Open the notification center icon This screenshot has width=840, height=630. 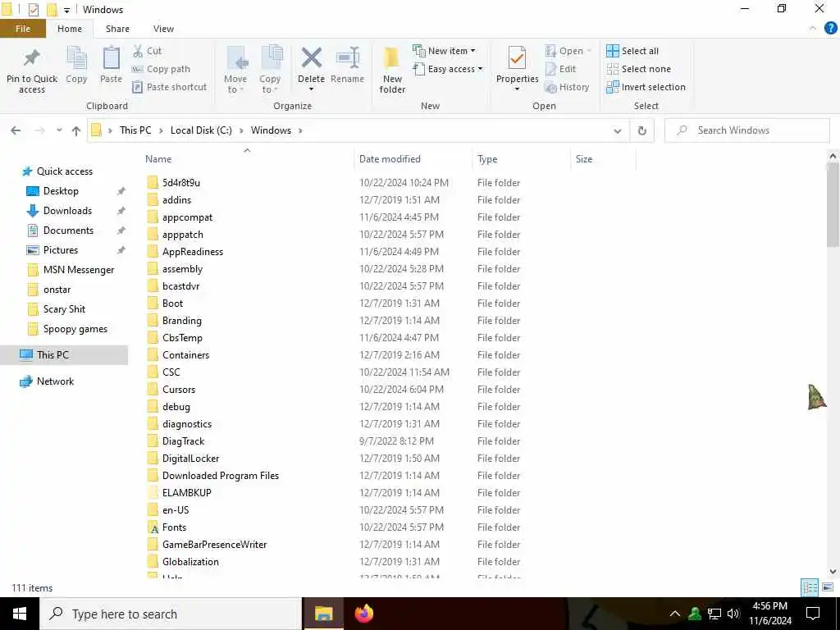tap(813, 614)
